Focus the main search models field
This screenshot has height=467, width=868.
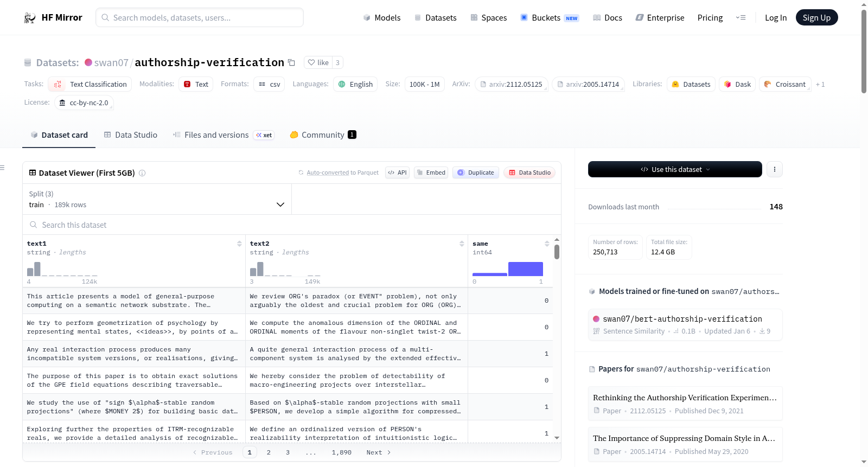pos(200,17)
